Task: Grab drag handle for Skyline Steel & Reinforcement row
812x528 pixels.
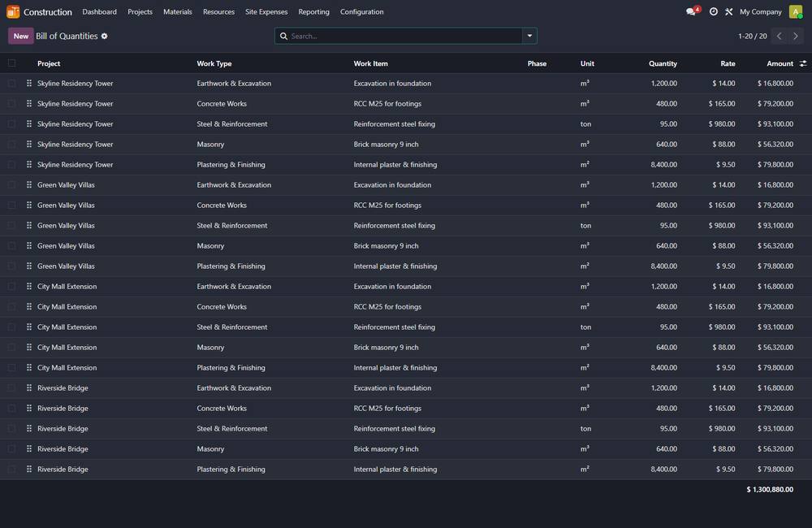Action: pos(29,123)
